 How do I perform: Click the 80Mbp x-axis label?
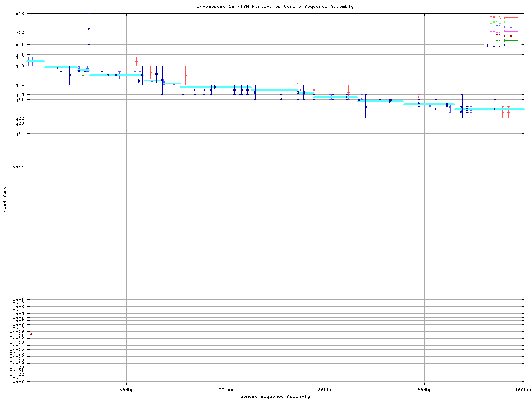coord(325,390)
